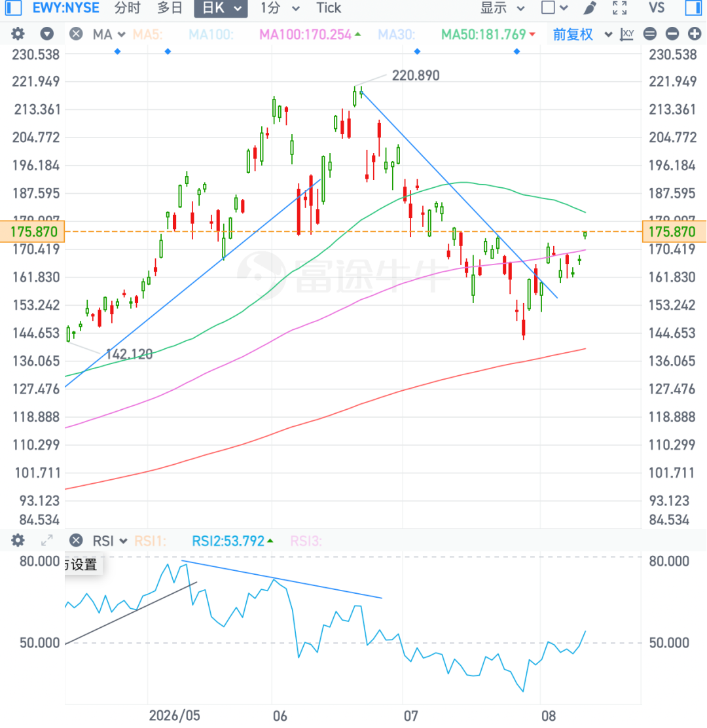Click the fourth blue diamond event marker
Screen dimensions: 707x728
517,52
